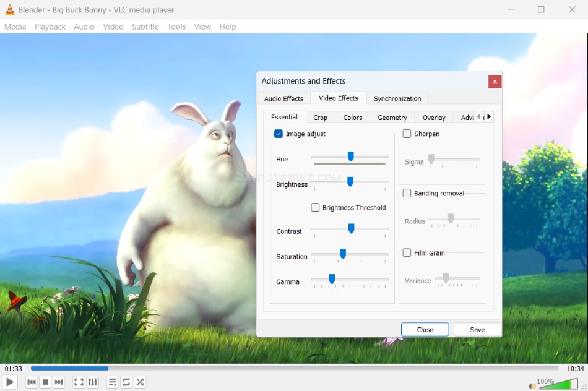588x391 pixels.
Task: Enable shuffle random icon
Action: point(141,382)
